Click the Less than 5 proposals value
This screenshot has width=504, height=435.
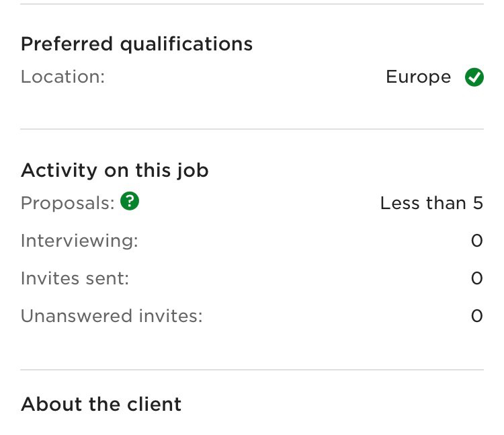431,203
